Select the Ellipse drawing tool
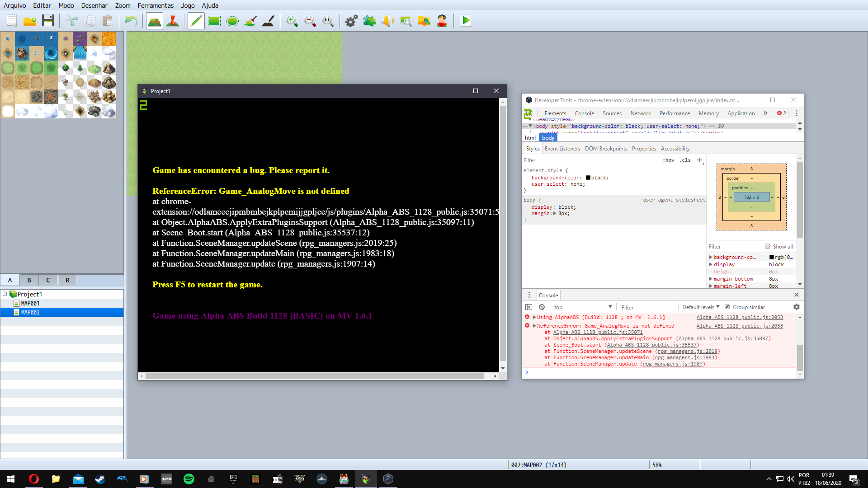The image size is (868, 488). click(x=232, y=21)
